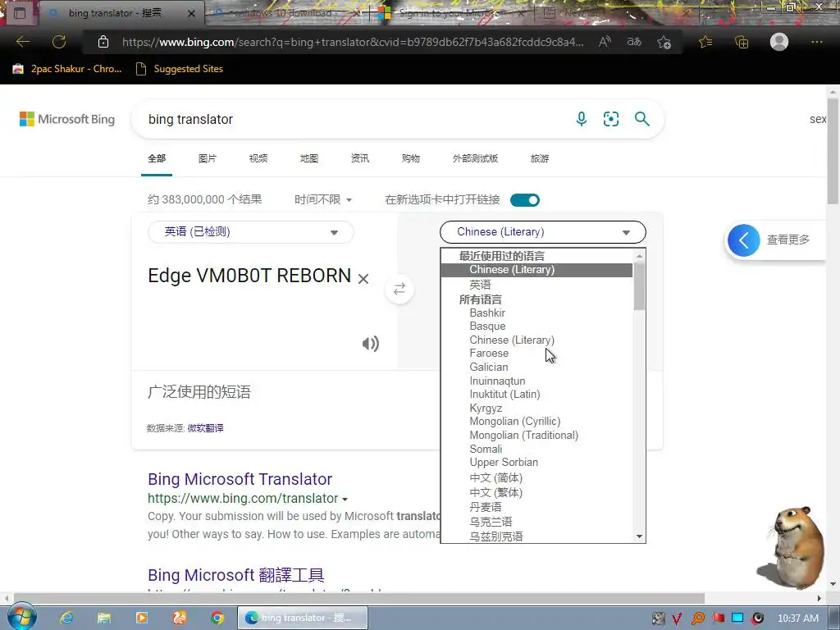Click the Microsoft Bing logo
840x630 pixels.
[67, 119]
